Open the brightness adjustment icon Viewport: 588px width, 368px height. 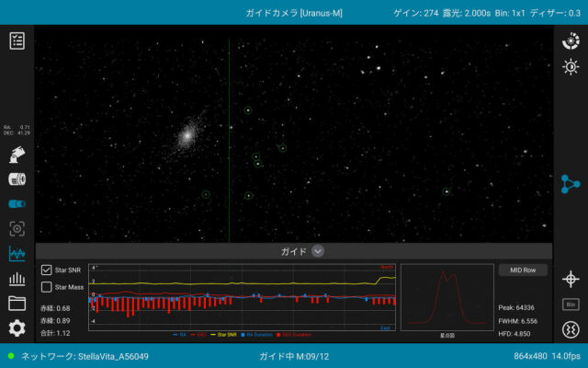pyautogui.click(x=571, y=67)
